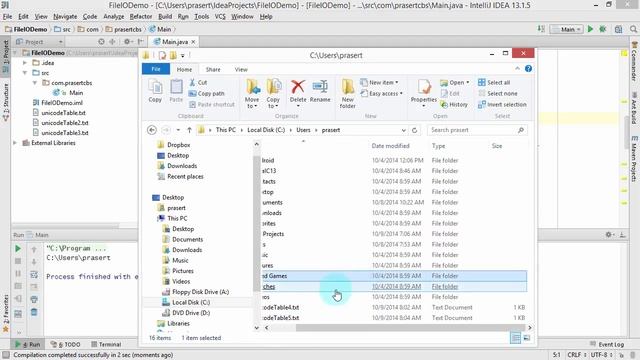Screen dimensions: 640x360
Task: Click the Debug bug icon in IntelliJ
Action: tap(603, 29)
